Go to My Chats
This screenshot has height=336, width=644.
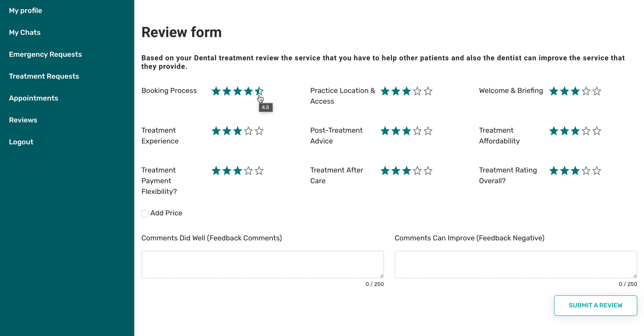(x=25, y=32)
